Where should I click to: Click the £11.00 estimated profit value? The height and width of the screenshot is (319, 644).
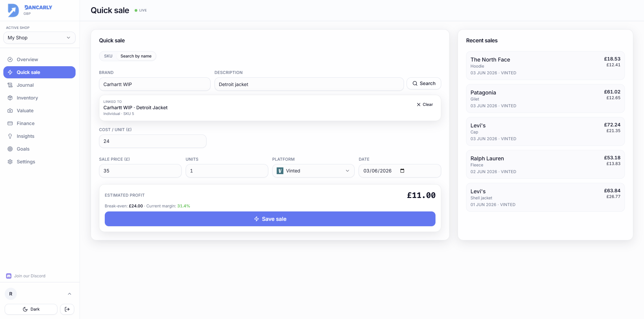pyautogui.click(x=421, y=195)
